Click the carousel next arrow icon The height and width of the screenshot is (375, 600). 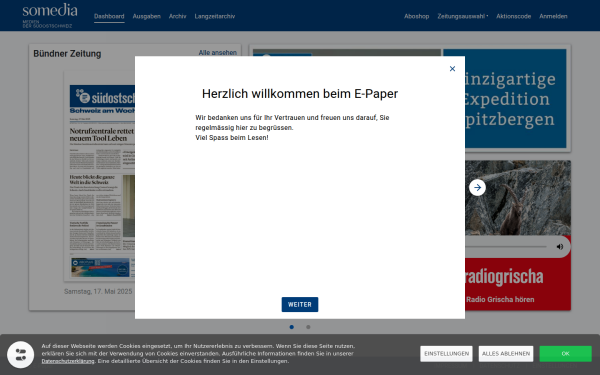[477, 188]
